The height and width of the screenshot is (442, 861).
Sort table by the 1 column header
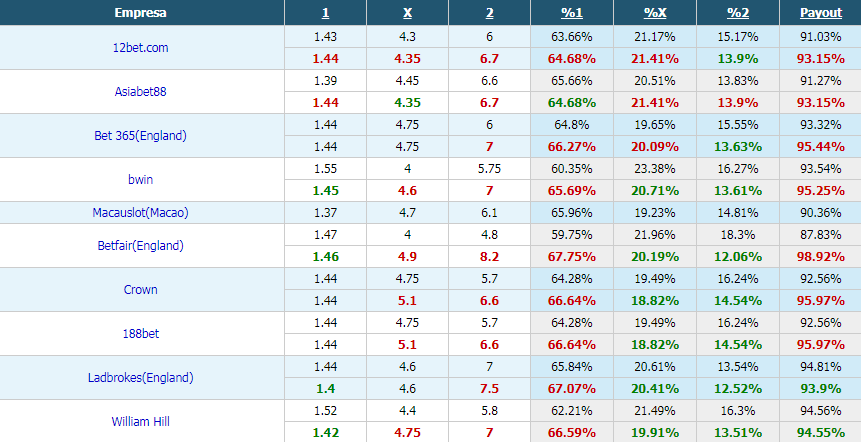[325, 13]
